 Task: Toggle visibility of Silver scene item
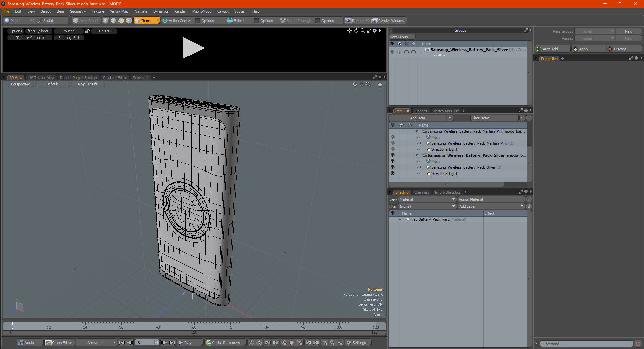[x=392, y=155]
